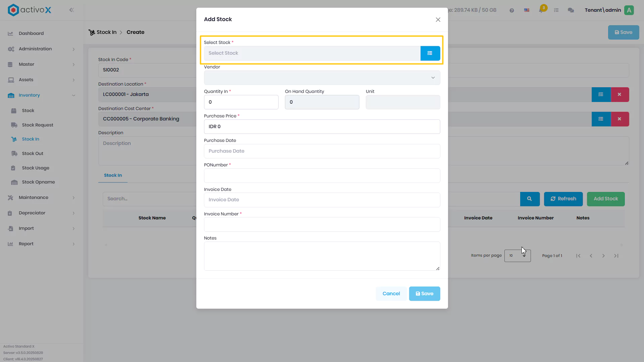Sort by Invoice Number column header
The height and width of the screenshot is (362, 644).
tap(536, 218)
